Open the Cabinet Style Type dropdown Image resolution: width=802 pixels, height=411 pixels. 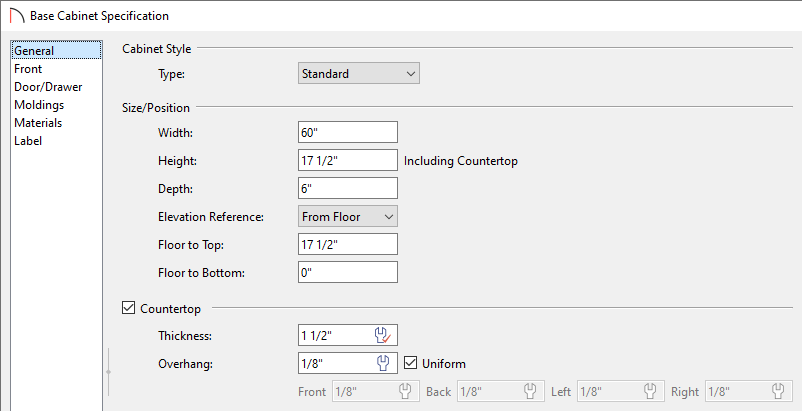pyautogui.click(x=359, y=74)
